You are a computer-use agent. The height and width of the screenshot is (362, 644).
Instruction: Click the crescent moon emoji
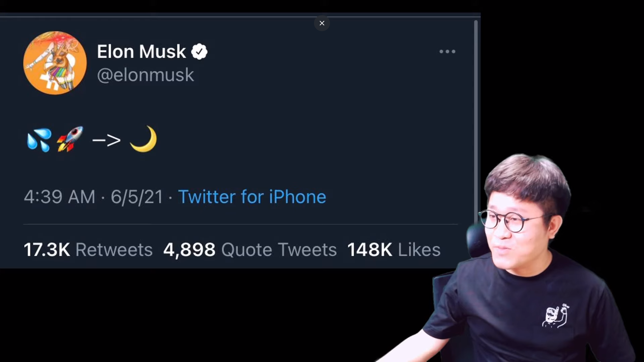(x=144, y=139)
